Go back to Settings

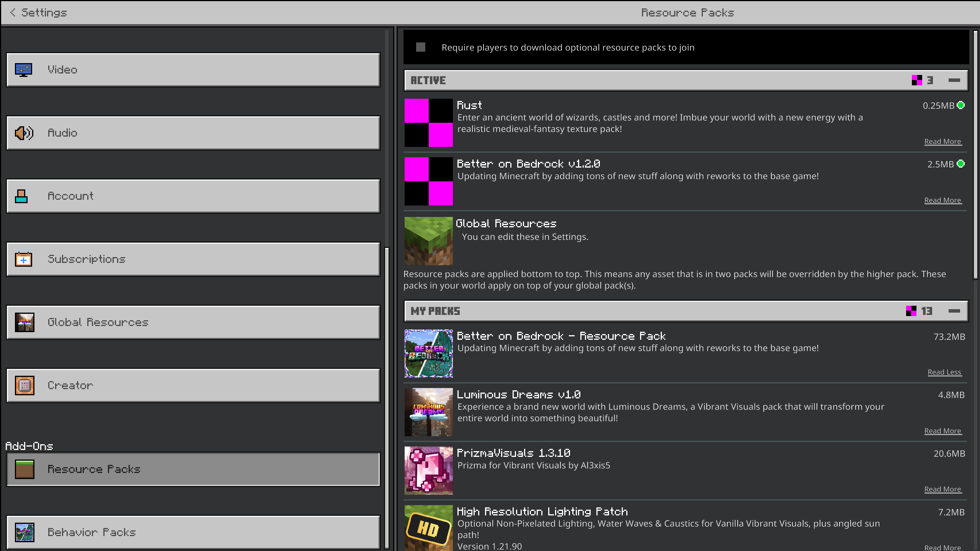click(x=38, y=13)
